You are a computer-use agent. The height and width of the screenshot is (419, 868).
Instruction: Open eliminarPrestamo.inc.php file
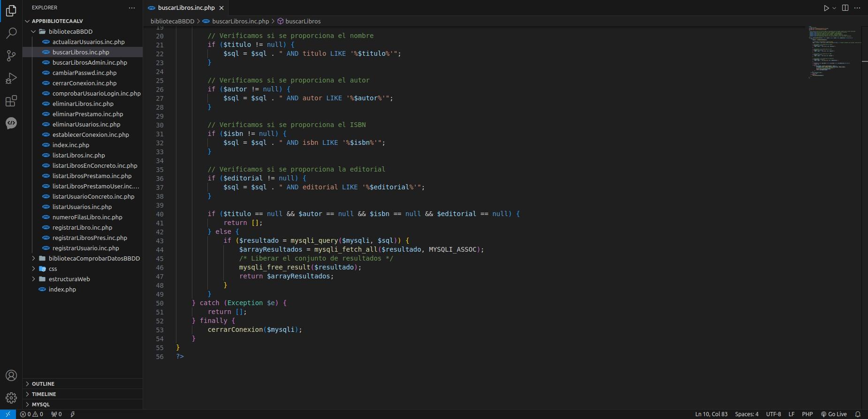click(x=83, y=114)
